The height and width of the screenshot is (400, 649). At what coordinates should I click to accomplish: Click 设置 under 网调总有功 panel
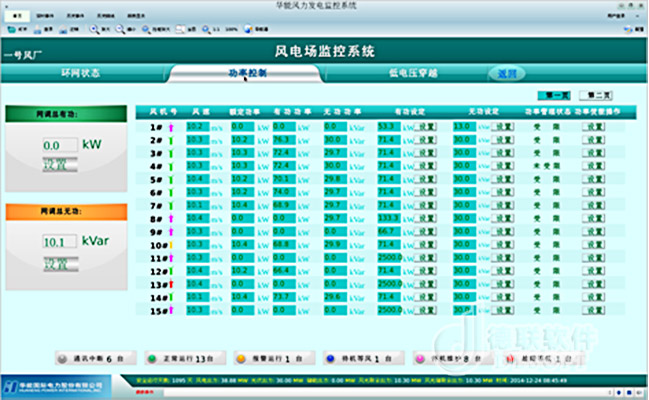56,165
